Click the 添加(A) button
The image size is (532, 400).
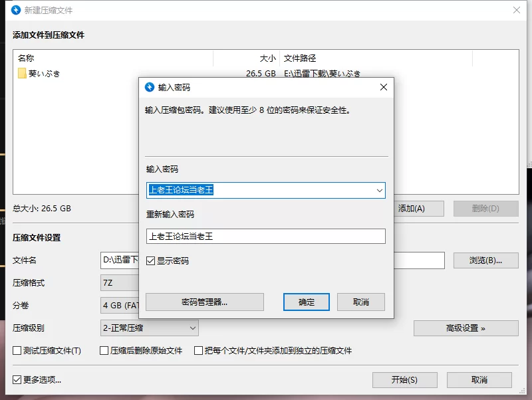(x=419, y=209)
